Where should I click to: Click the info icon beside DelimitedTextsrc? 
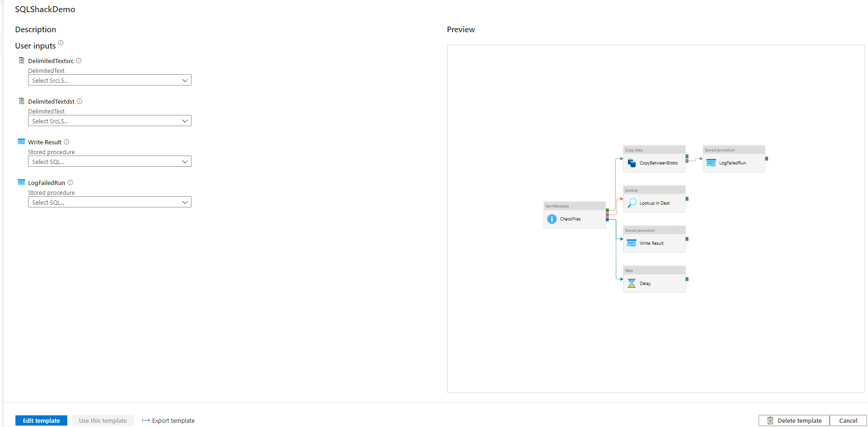79,61
